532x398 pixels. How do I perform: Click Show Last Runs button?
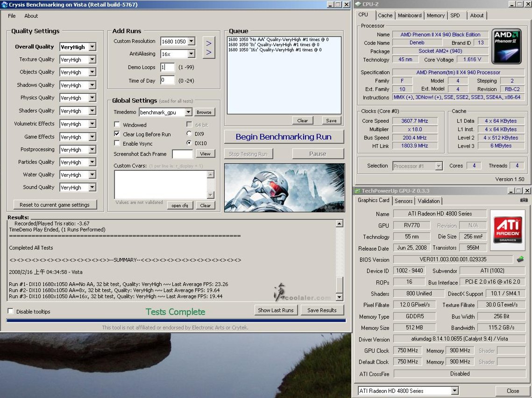coord(276,310)
